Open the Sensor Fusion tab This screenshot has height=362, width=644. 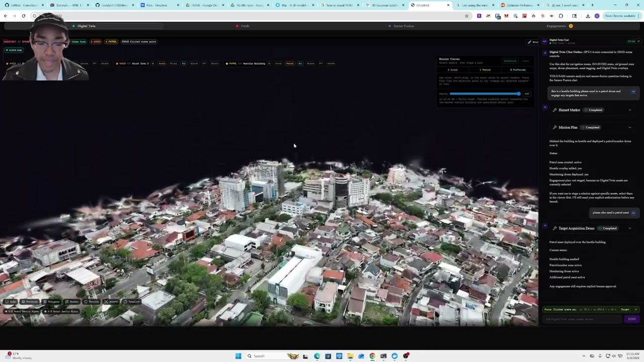[x=401, y=26]
